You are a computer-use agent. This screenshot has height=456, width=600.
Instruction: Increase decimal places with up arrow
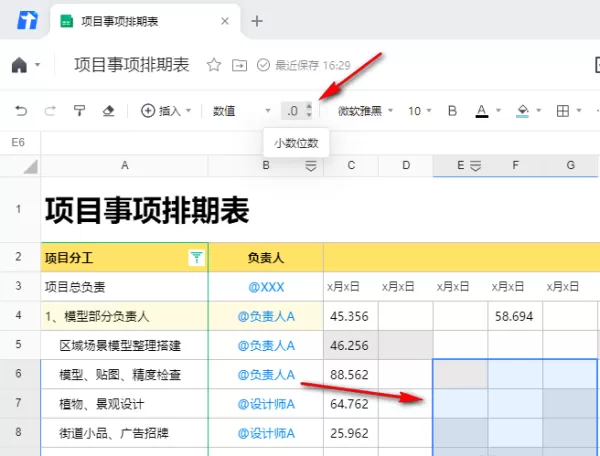coord(309,107)
